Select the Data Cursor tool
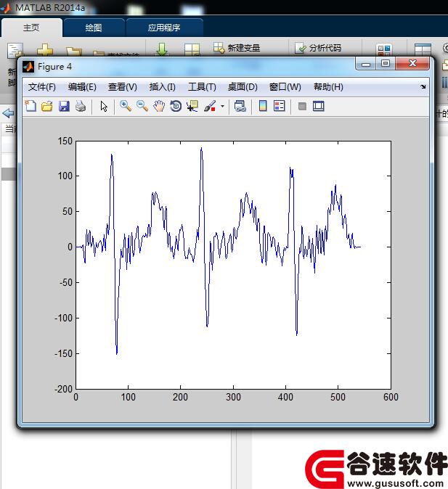Image resolution: width=448 pixels, height=489 pixels. 192,107
